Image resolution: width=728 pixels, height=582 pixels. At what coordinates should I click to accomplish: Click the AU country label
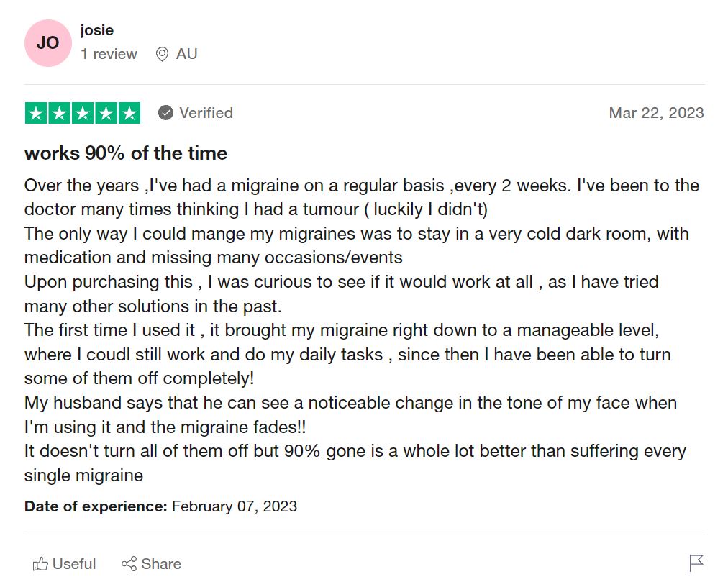coord(186,54)
